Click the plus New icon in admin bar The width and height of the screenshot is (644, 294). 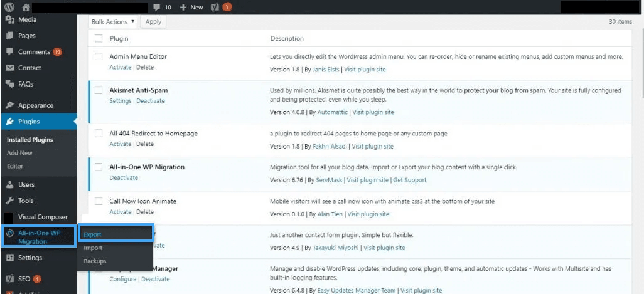(x=183, y=8)
